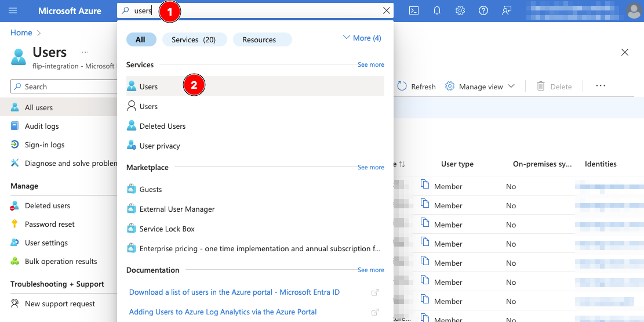
Task: Open the feedback icon
Action: pos(507,10)
